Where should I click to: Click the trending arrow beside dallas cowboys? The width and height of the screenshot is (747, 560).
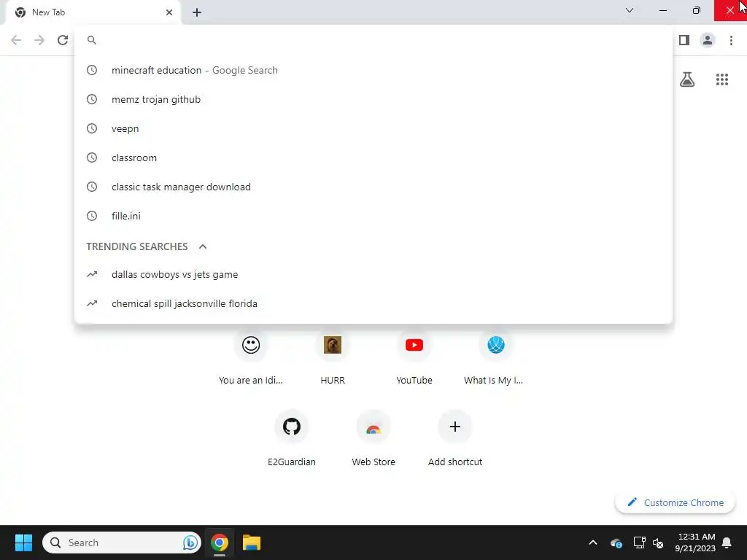[x=92, y=274]
